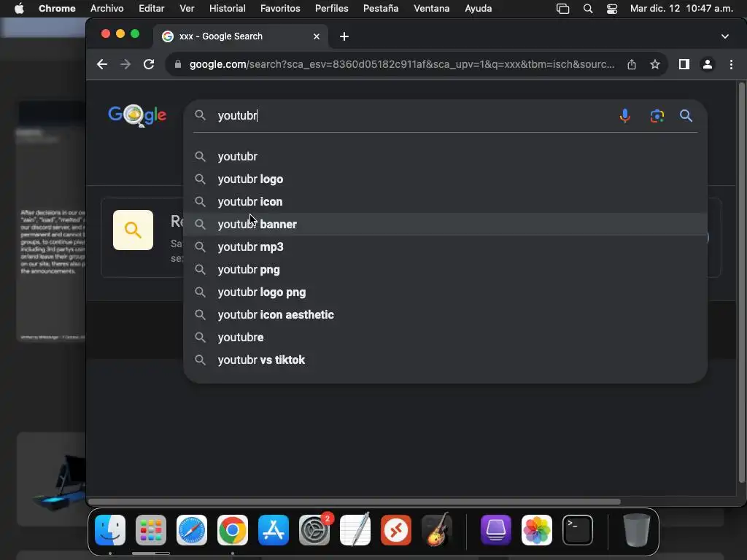This screenshot has height=560, width=747.
Task: Go back with the browser back arrow
Action: (102, 64)
